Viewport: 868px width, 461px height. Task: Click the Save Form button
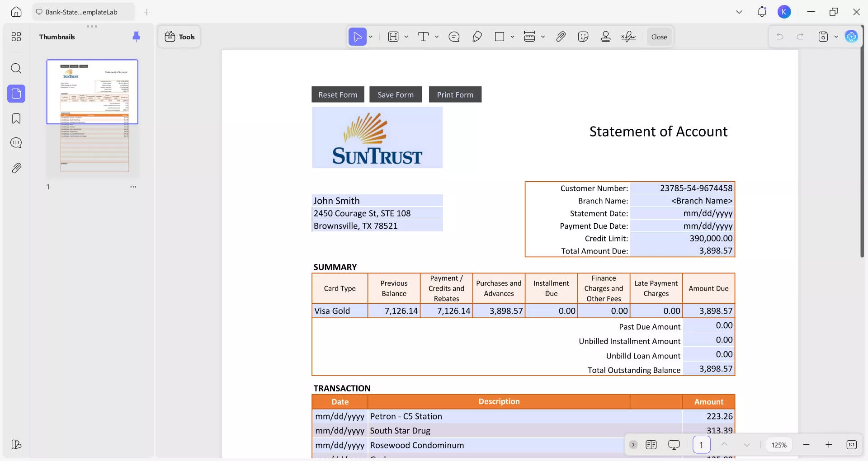tap(396, 94)
